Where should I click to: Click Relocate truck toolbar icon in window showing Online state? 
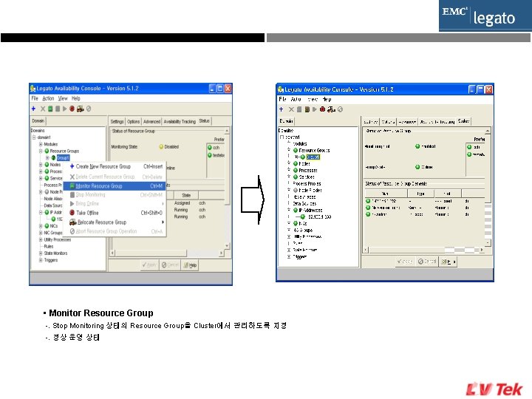[x=331, y=109]
